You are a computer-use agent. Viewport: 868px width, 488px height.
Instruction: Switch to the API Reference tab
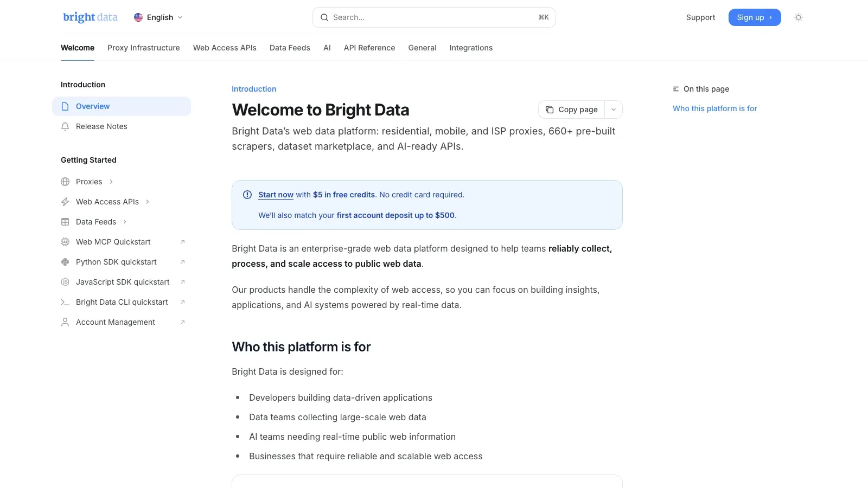[369, 48]
